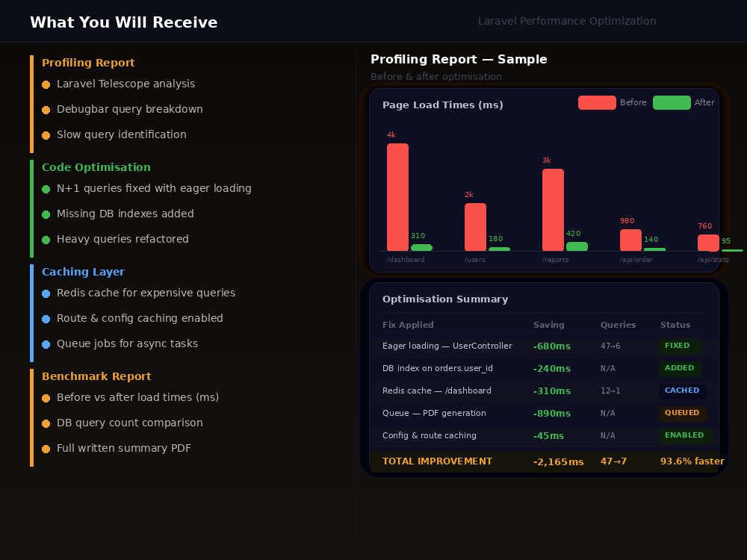Click the orange bullet beside Full written summary
The image size is (747, 560).
tap(46, 449)
